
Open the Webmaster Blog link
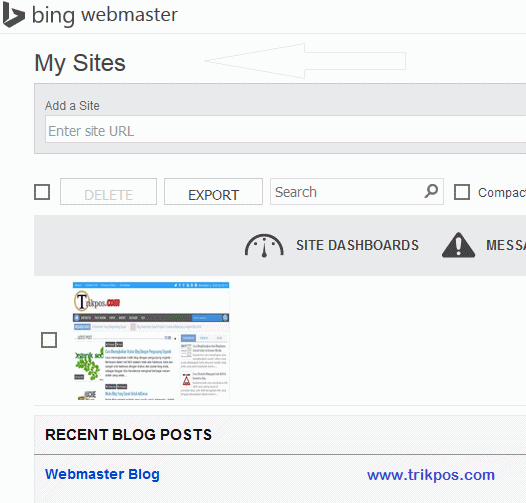tap(102, 474)
